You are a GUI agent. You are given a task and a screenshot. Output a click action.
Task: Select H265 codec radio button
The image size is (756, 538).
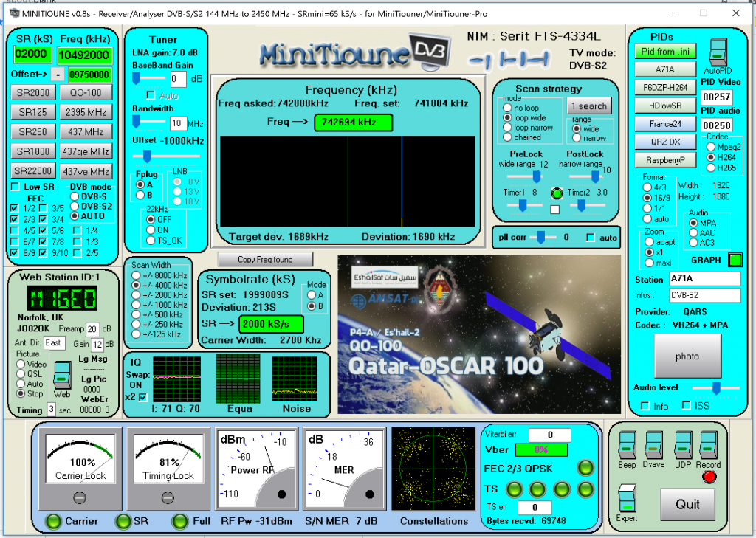pyautogui.click(x=710, y=168)
